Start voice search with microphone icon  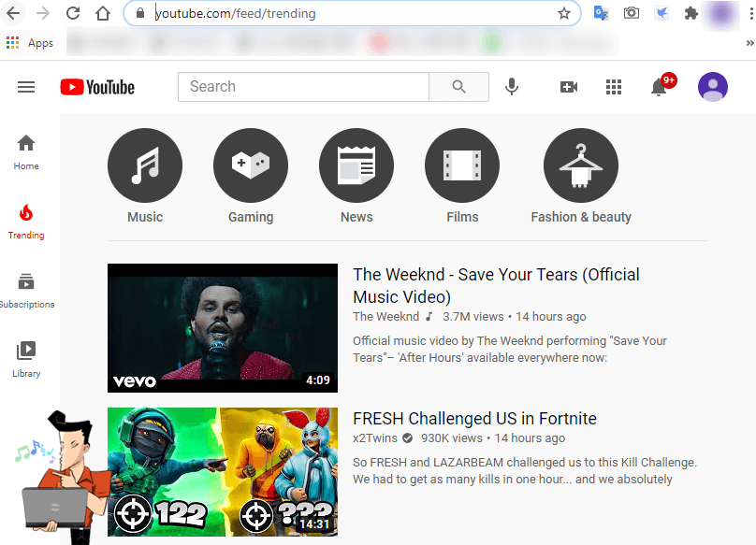pos(512,87)
